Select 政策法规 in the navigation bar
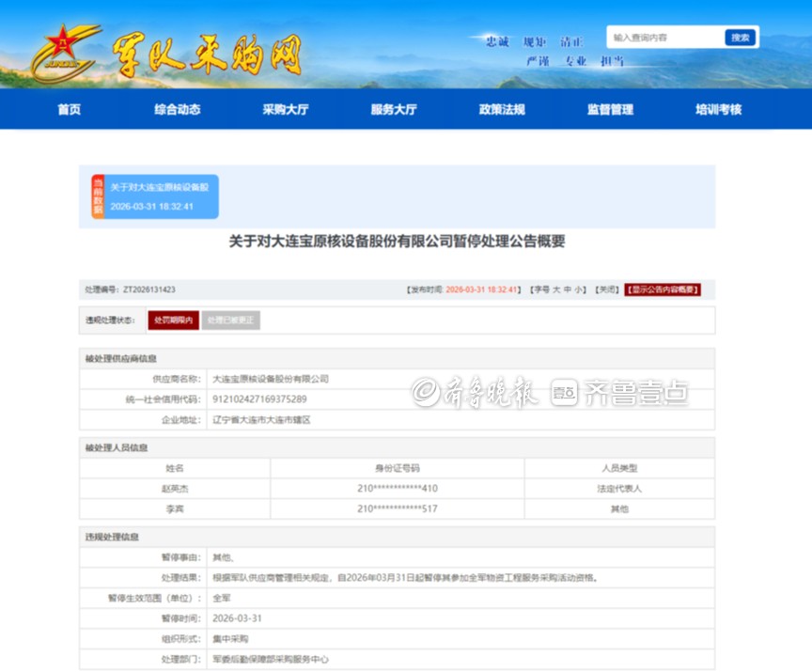This screenshot has width=812, height=672. pyautogui.click(x=502, y=109)
